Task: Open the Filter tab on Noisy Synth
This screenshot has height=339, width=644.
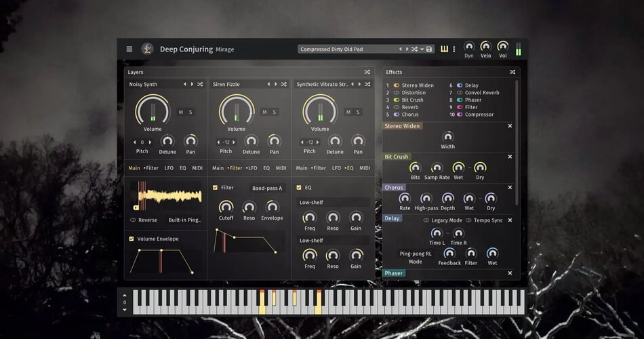Action: [x=152, y=167]
